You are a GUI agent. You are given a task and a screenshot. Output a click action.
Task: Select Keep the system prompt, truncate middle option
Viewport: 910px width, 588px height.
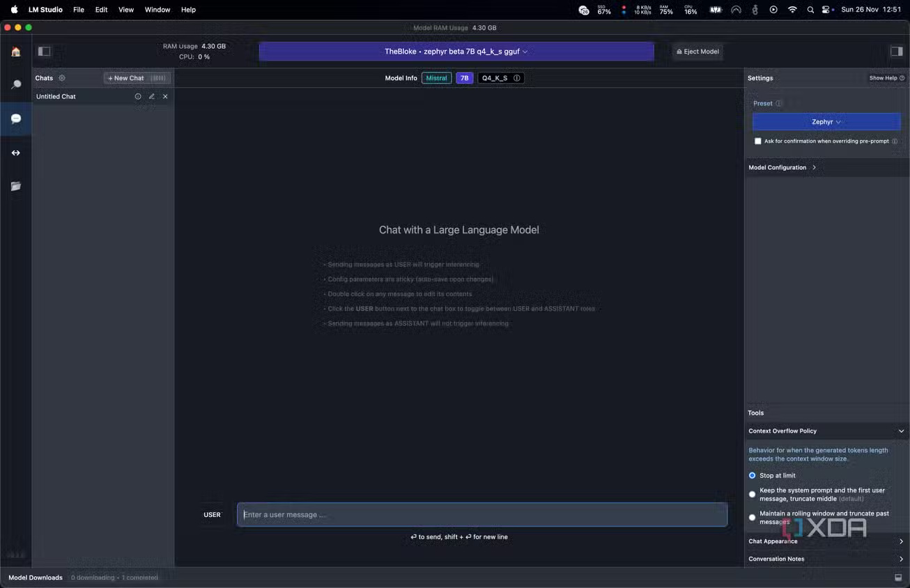752,494
